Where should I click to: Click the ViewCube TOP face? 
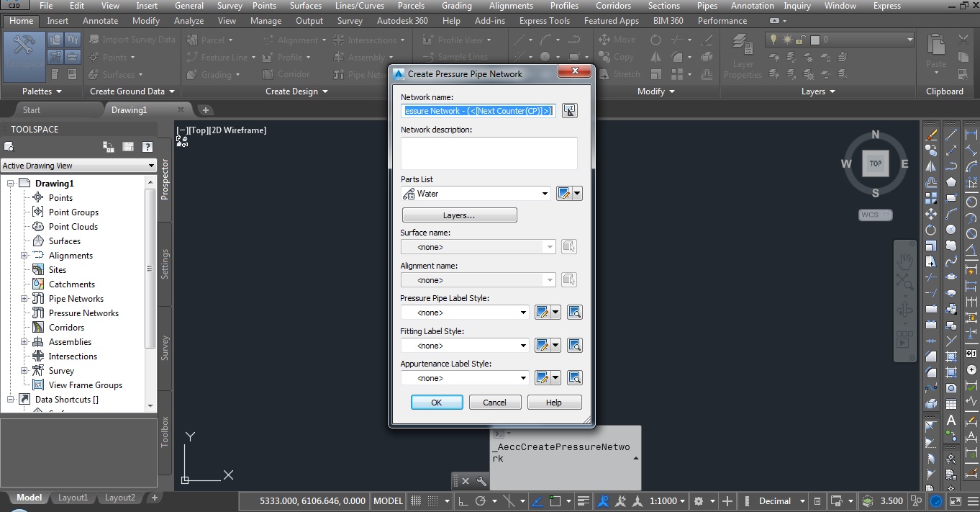[875, 163]
